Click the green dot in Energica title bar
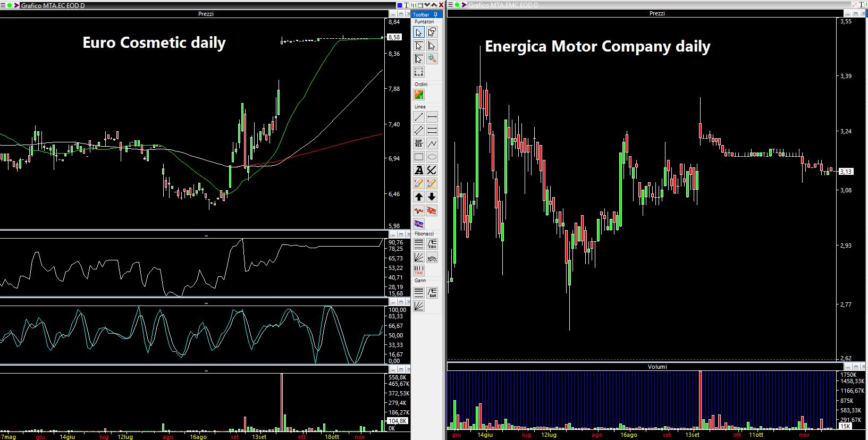Image resolution: width=868 pixels, height=440 pixels. click(458, 5)
